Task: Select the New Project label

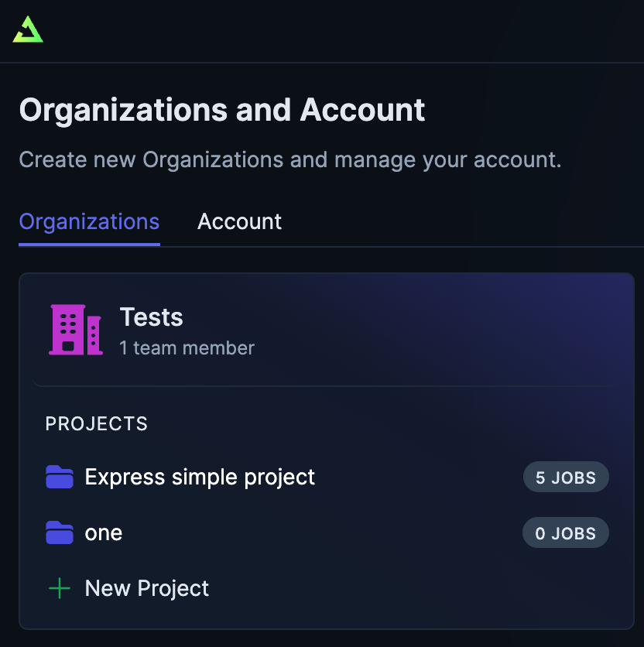Action: [147, 589]
